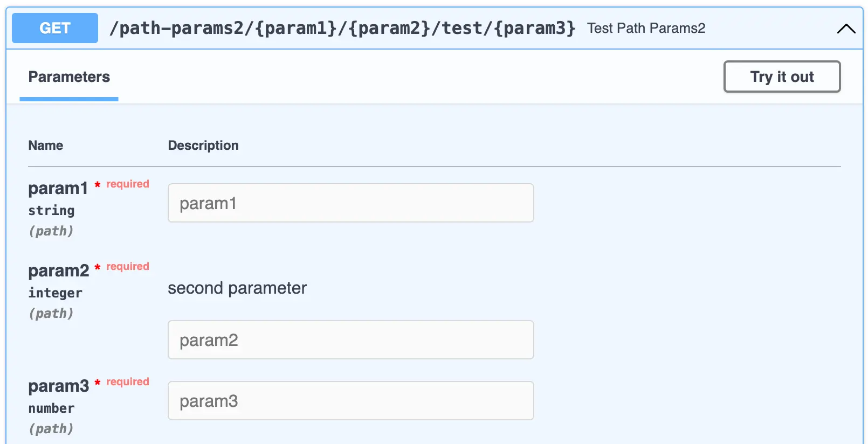Click inside the param3 input field
Screen dimensions: 868x444
pyautogui.click(x=350, y=400)
